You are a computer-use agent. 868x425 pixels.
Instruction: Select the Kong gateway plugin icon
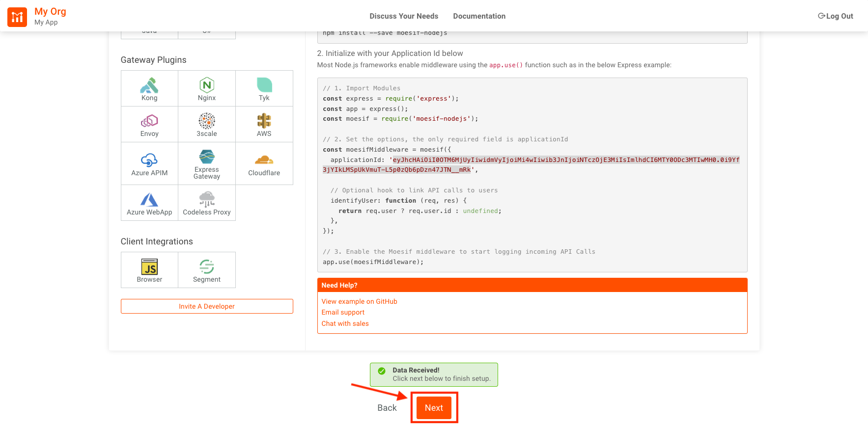tap(149, 89)
